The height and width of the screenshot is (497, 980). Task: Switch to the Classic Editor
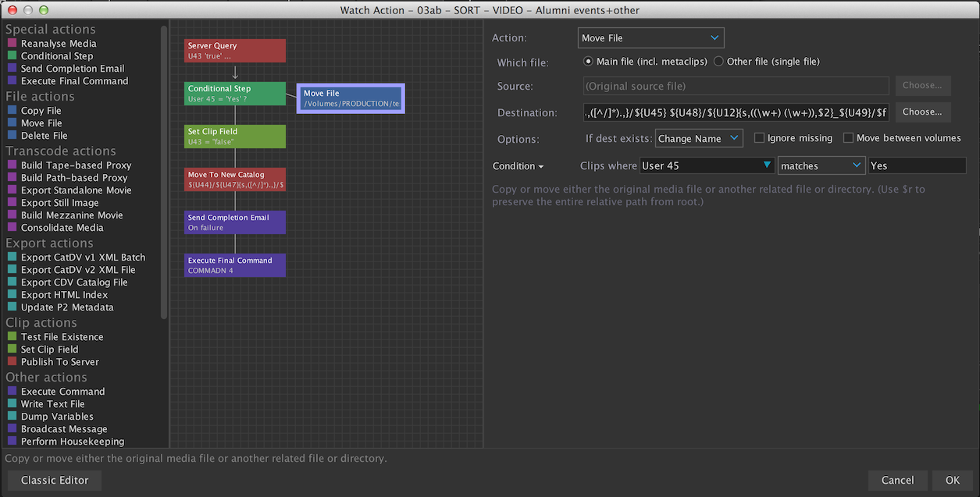pyautogui.click(x=55, y=480)
